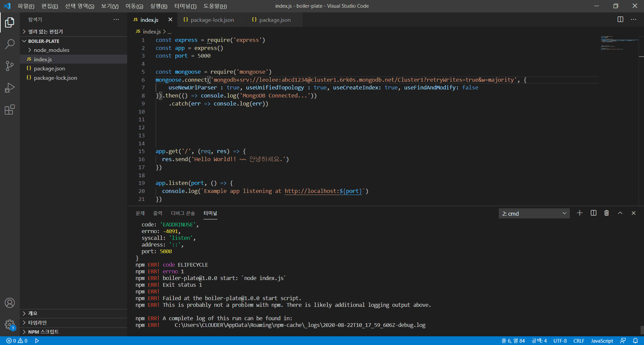644x345 pixels.
Task: Open the terminal selector dropdown '2: cmd'
Action: pos(534,213)
